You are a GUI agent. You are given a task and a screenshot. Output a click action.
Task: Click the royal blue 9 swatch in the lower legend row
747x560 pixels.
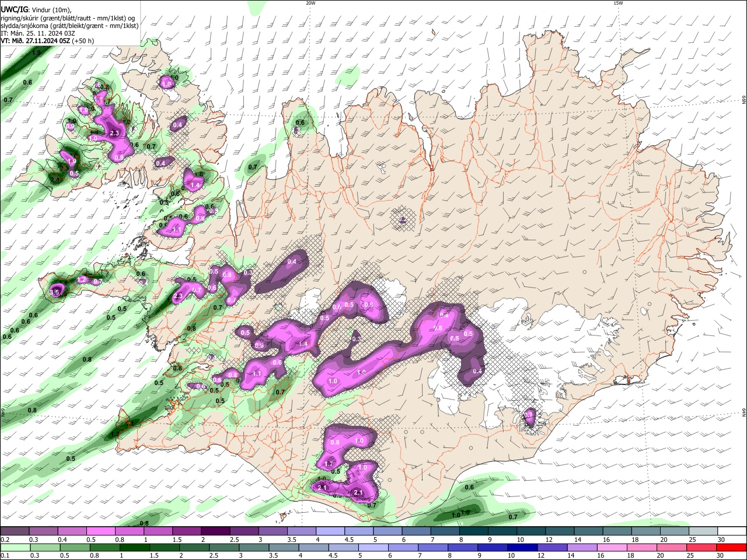(493, 547)
